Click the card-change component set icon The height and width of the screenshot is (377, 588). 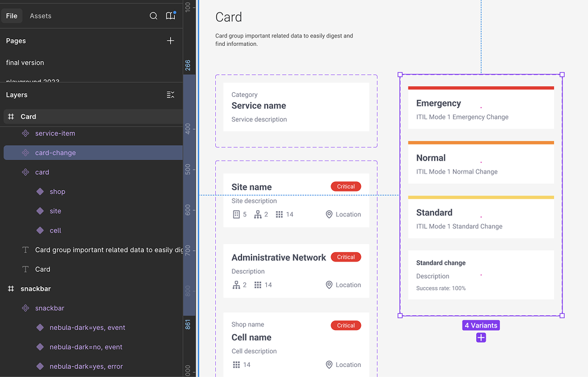[x=25, y=153]
